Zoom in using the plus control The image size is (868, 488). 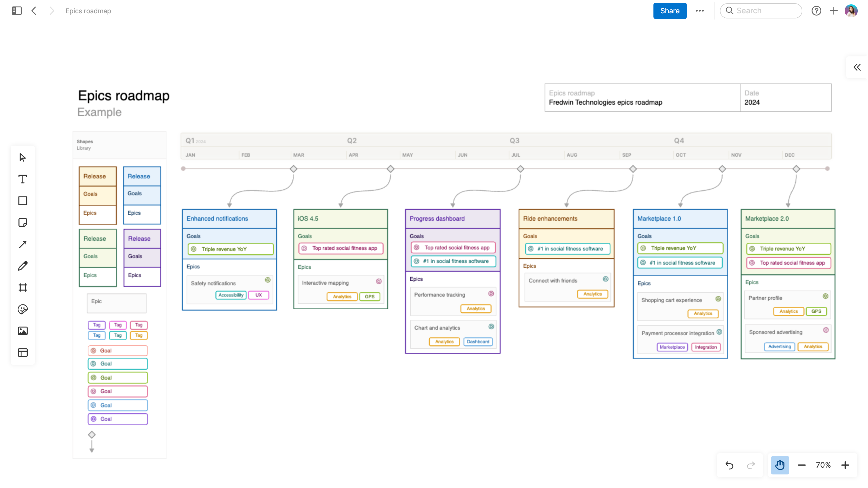845,465
